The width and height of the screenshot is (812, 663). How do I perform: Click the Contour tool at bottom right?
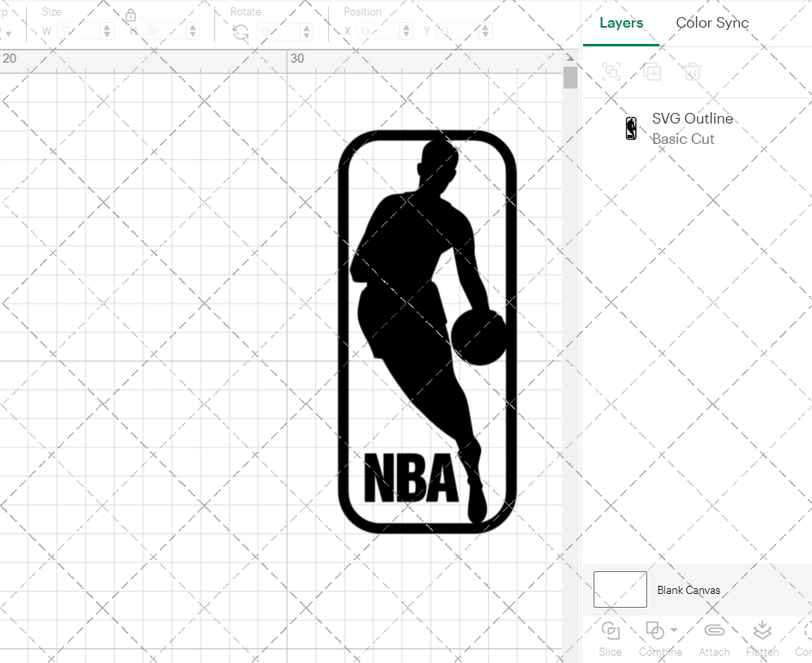[x=805, y=630]
